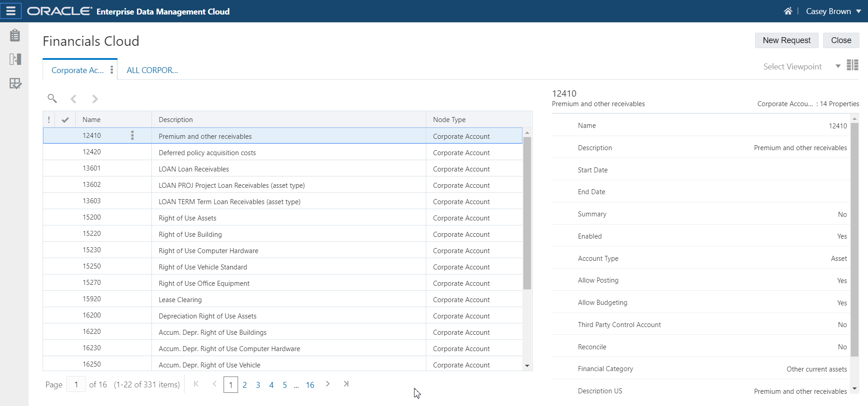
Task: Click the Allow Budgeting property row
Action: pos(701,303)
